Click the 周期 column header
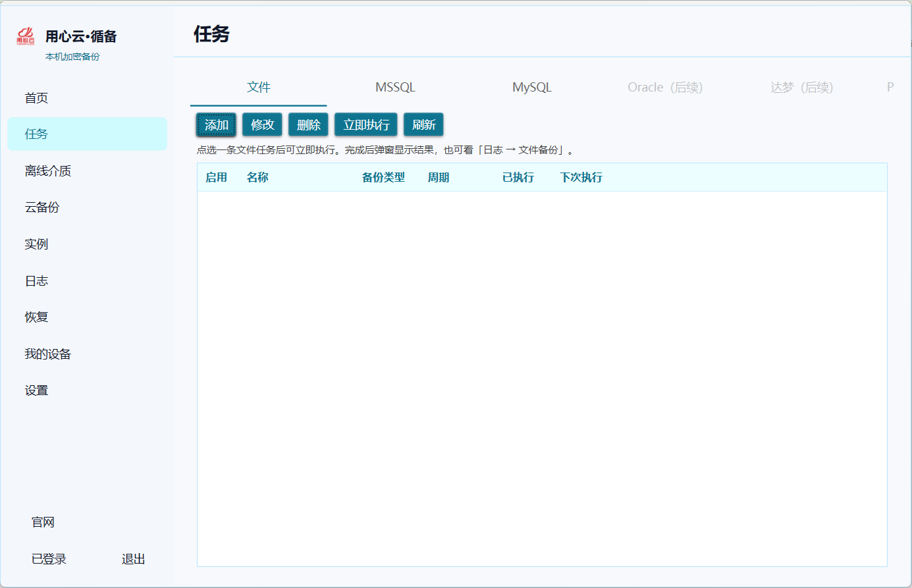Viewport: 912px width, 588px height. coord(439,177)
